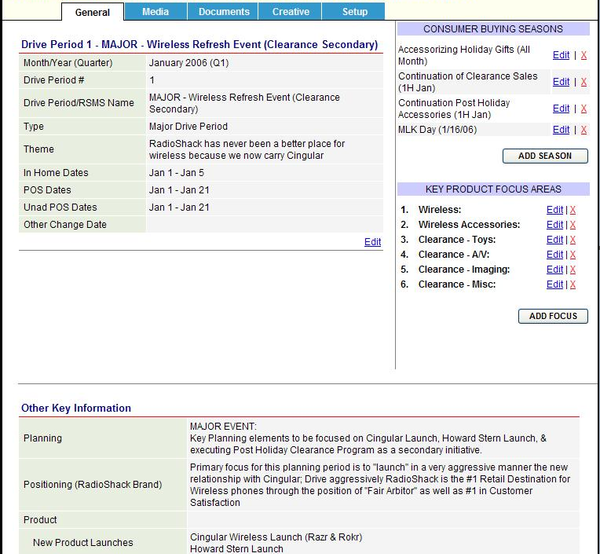Switch to the General tab
Viewport: 600px width, 554px height.
(x=93, y=12)
